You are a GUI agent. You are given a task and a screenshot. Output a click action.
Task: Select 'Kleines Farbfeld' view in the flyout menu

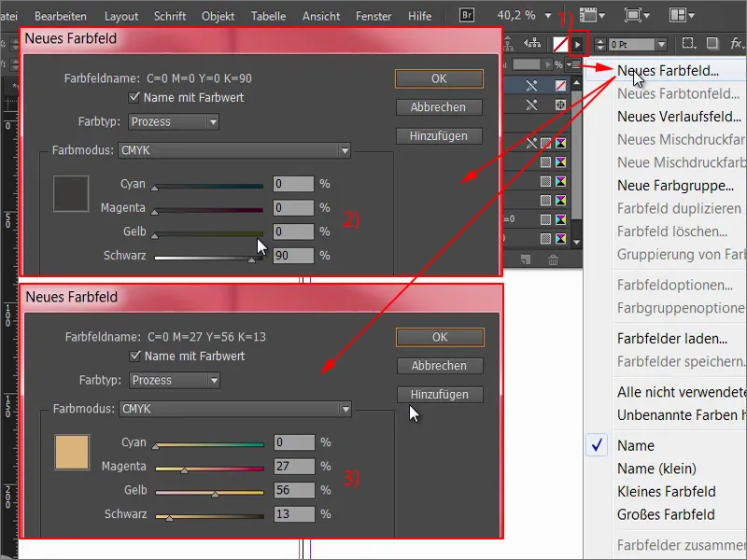(666, 492)
